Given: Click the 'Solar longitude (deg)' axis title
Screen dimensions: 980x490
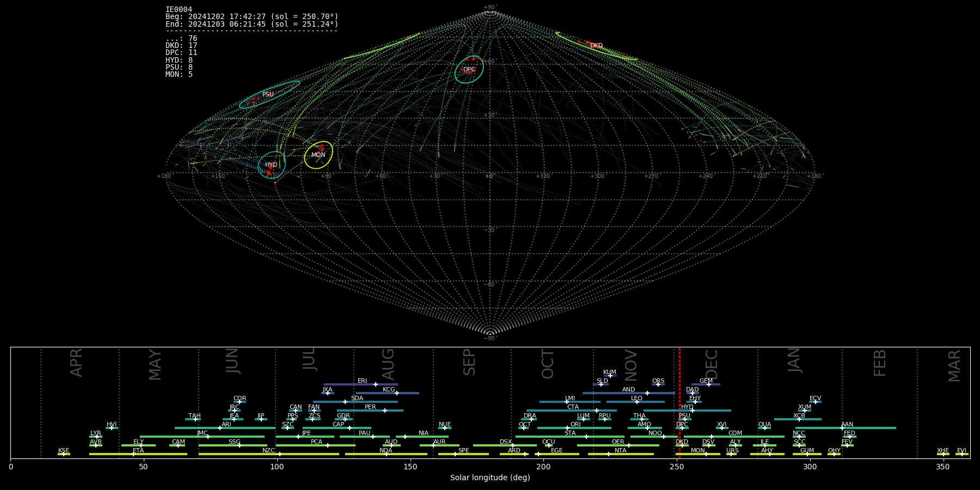Looking at the screenshot, I should pyautogui.click(x=490, y=477).
